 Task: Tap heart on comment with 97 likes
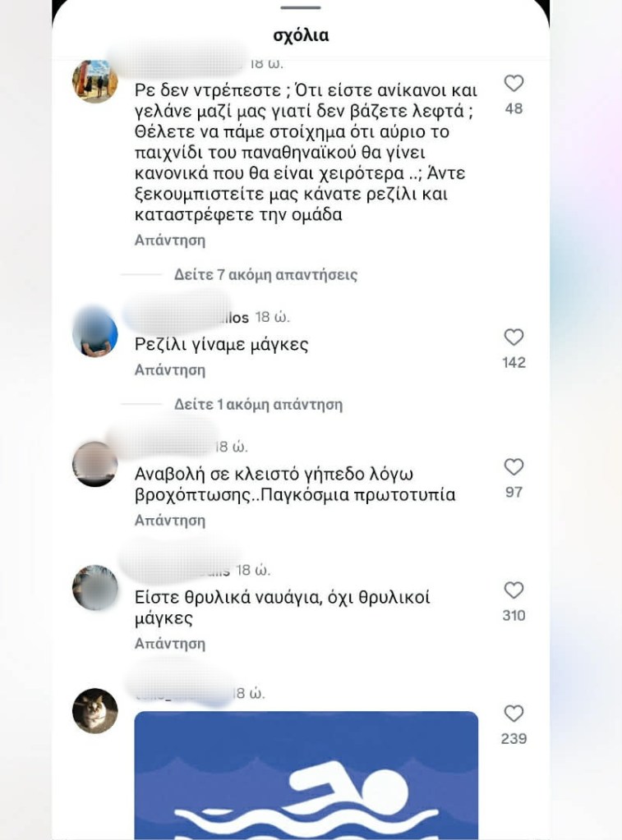pos(514,466)
